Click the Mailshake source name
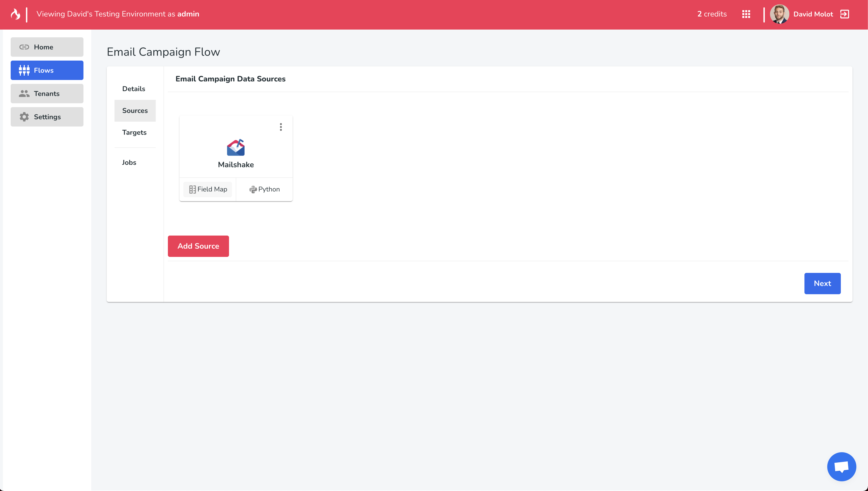 (x=236, y=165)
